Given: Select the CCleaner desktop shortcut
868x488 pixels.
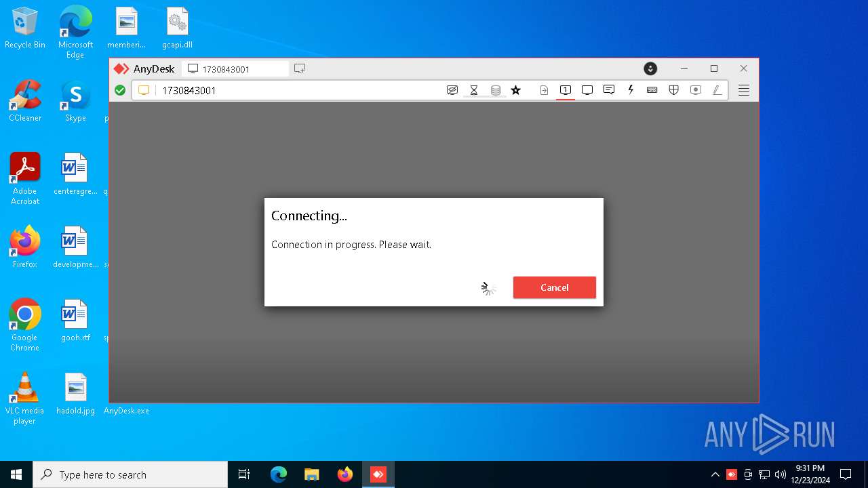Looking at the screenshot, I should point(25,101).
